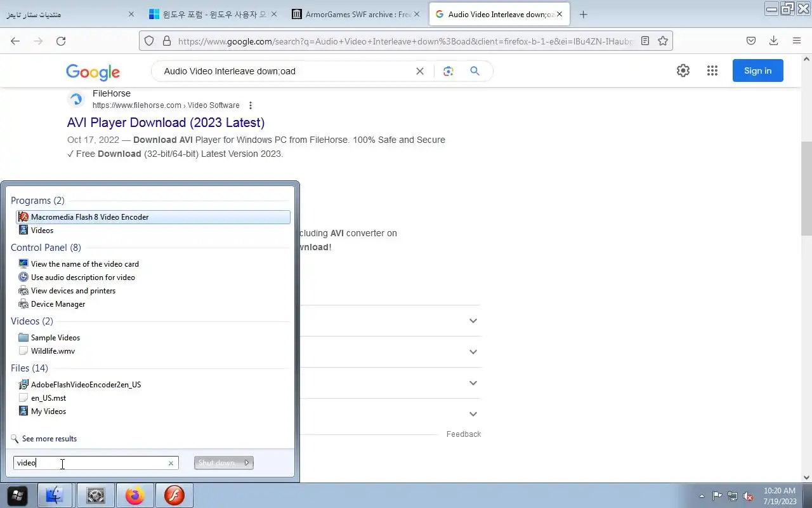Expand the third related question chevron
812x508 pixels.
click(473, 383)
